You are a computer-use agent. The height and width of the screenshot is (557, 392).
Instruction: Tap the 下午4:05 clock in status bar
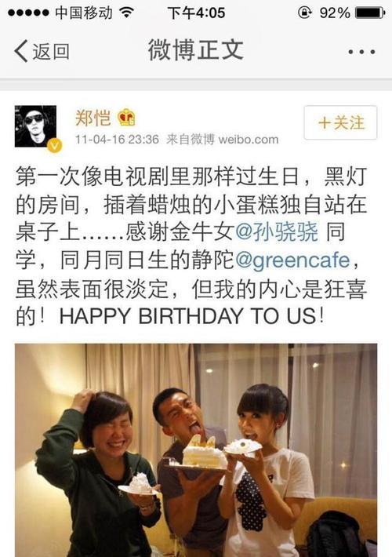(x=196, y=13)
